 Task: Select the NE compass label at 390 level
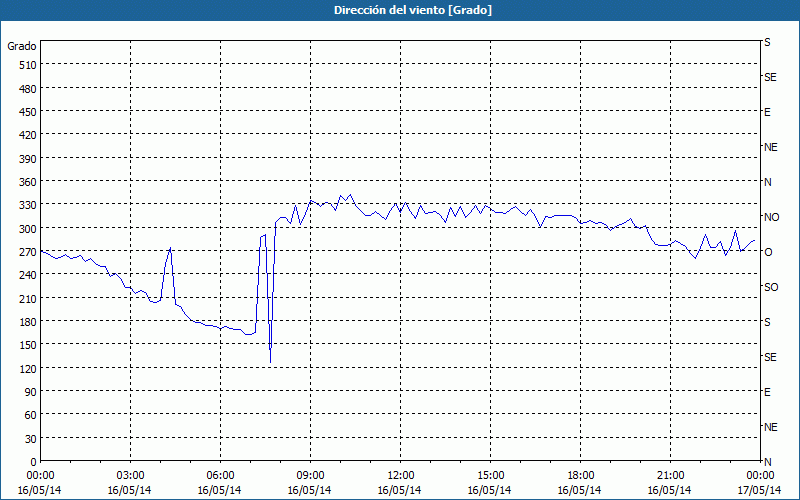click(771, 147)
